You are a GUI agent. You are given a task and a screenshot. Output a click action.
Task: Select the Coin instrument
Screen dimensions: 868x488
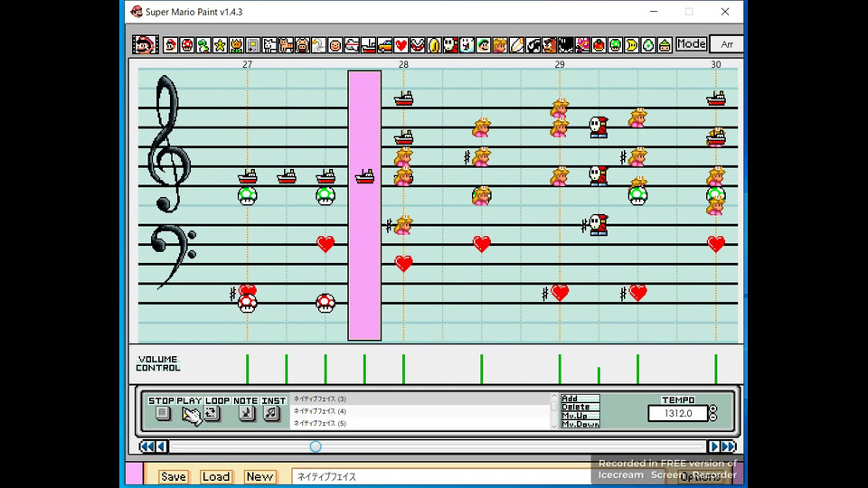point(434,45)
